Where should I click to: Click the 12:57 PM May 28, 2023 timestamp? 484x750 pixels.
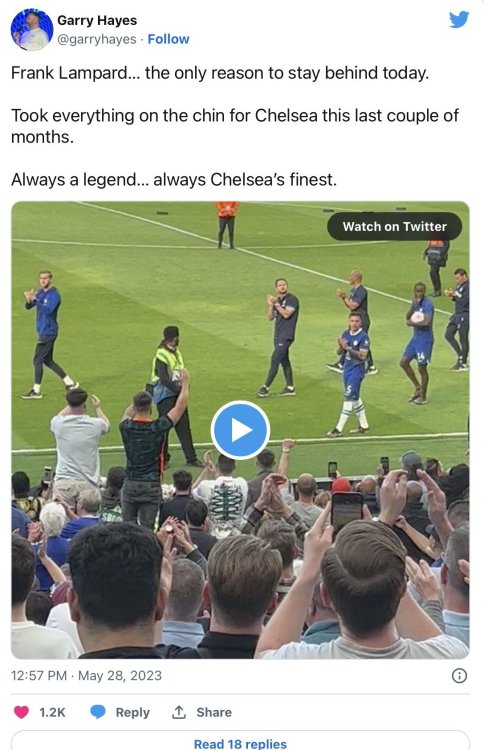(x=86, y=675)
